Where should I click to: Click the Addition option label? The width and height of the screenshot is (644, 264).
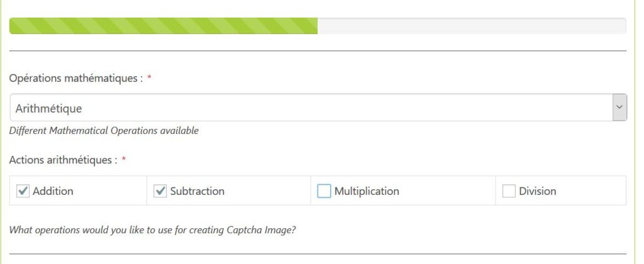pos(53,191)
